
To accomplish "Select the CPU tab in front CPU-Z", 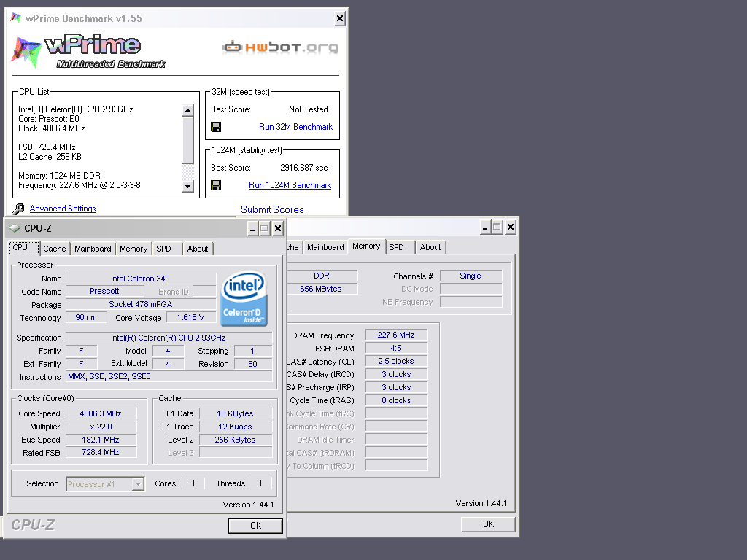I will coord(24,248).
